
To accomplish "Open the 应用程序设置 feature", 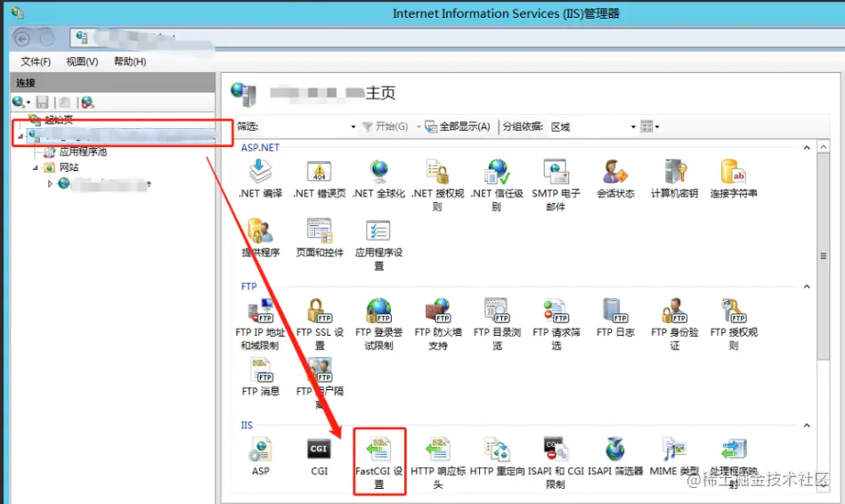I will tap(378, 244).
